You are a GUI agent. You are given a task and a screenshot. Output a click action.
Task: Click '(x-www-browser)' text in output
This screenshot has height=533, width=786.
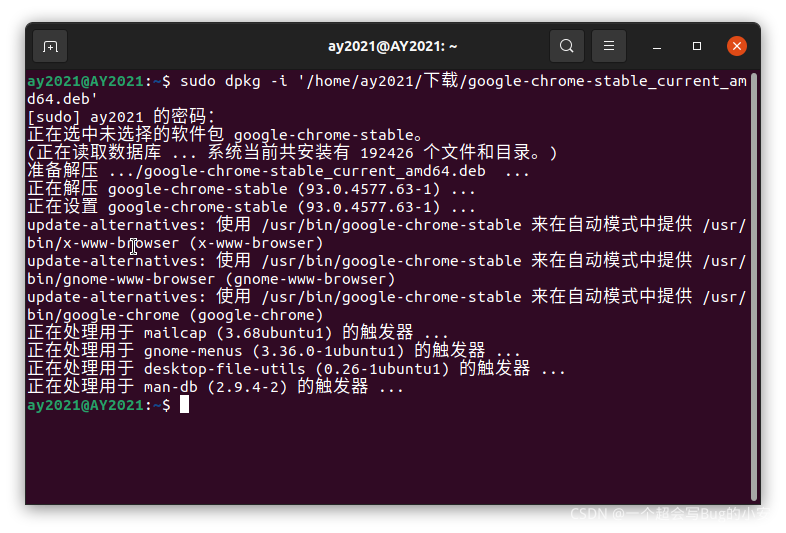(x=256, y=243)
